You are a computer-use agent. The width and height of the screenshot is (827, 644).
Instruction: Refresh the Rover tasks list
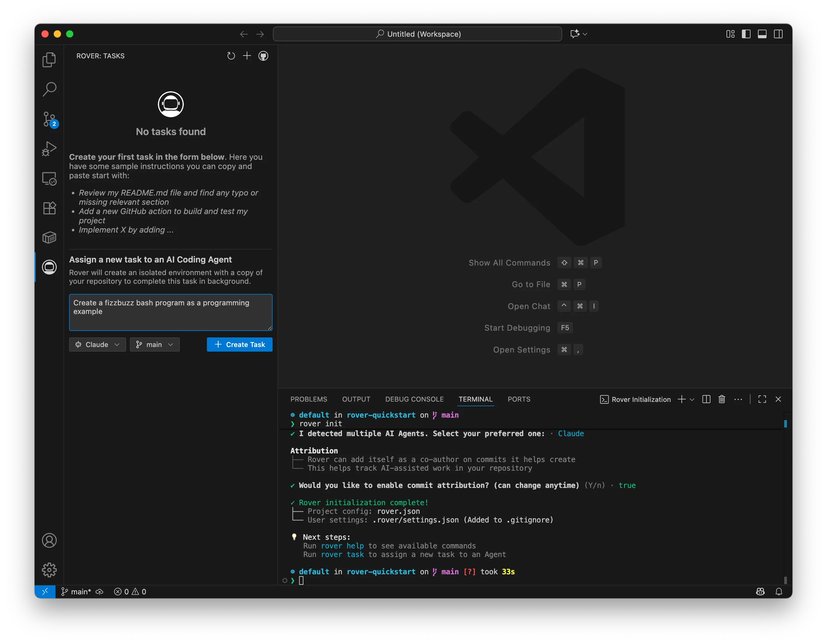231,56
